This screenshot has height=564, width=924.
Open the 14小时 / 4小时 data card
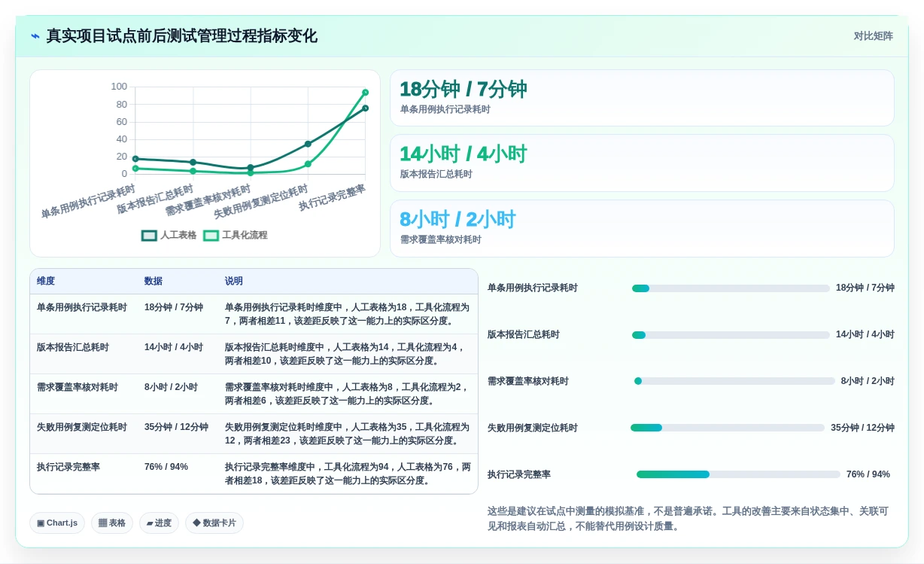[x=642, y=163]
